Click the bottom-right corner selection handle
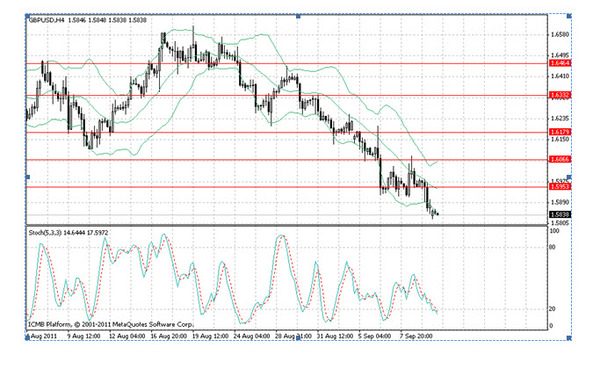Image resolution: width=600 pixels, height=369 pixels. tap(569, 338)
